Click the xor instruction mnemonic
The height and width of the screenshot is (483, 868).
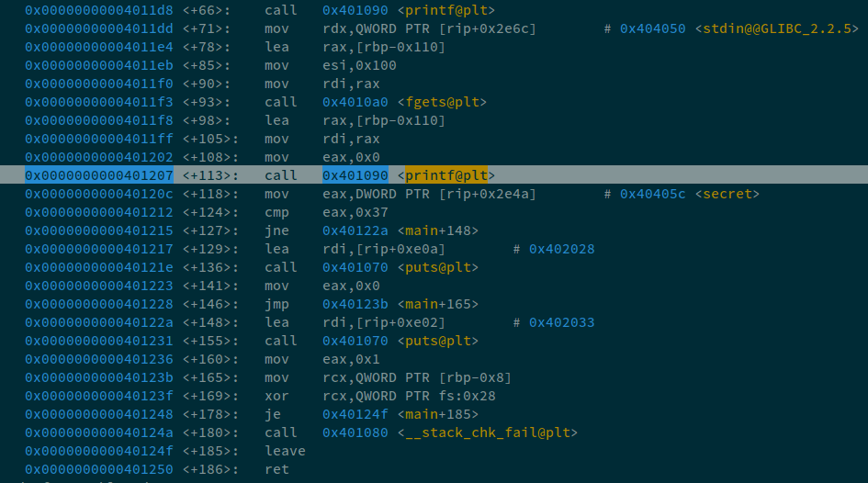(276, 396)
